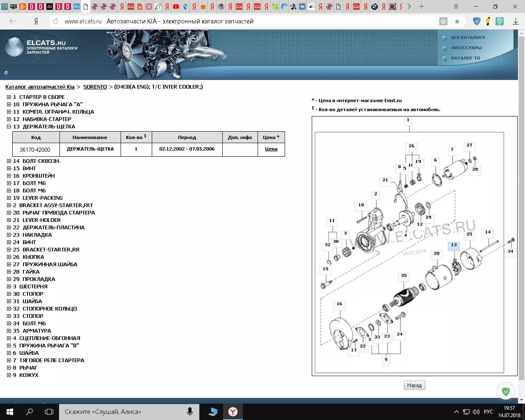525x420 pixels.
Task: Click the green shield badge at page corner
Action: (x=506, y=392)
